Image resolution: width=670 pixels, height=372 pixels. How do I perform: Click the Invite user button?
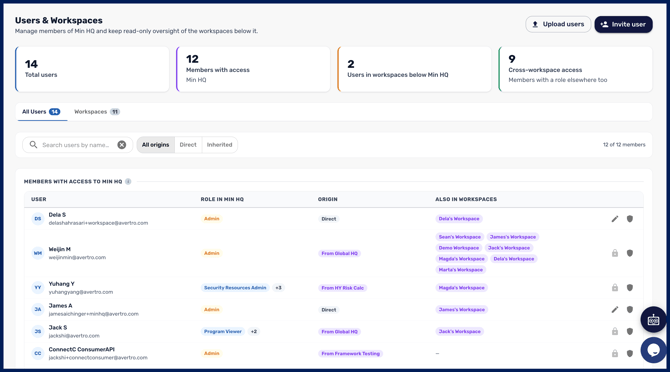(623, 24)
